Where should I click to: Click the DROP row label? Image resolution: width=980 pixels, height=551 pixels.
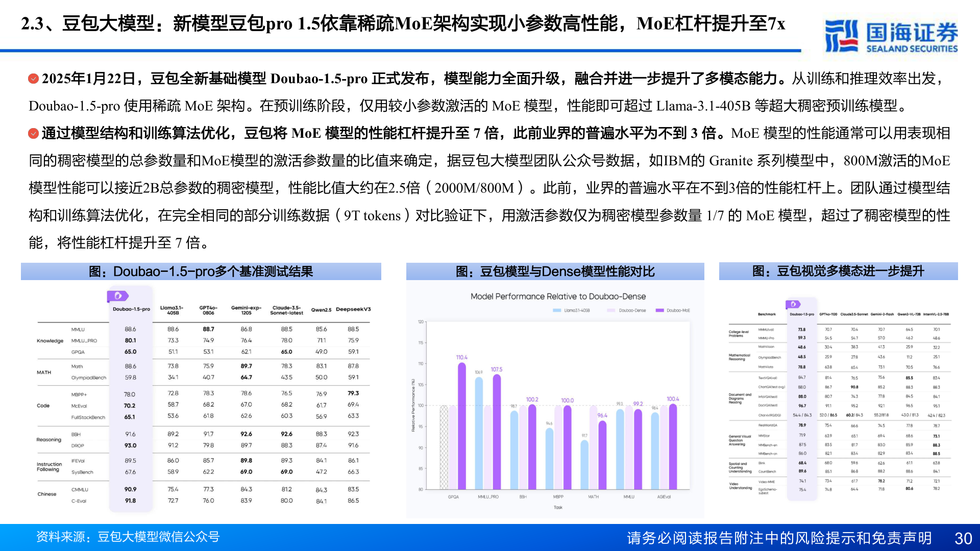click(x=78, y=446)
